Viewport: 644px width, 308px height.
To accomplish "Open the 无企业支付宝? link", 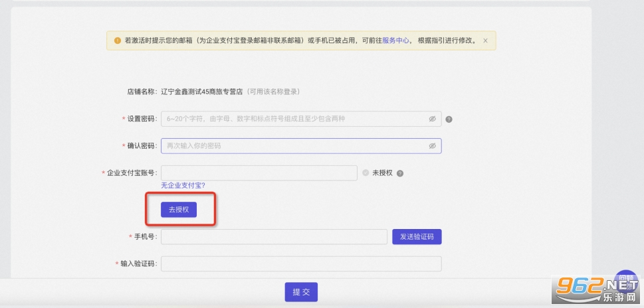I will click(183, 185).
